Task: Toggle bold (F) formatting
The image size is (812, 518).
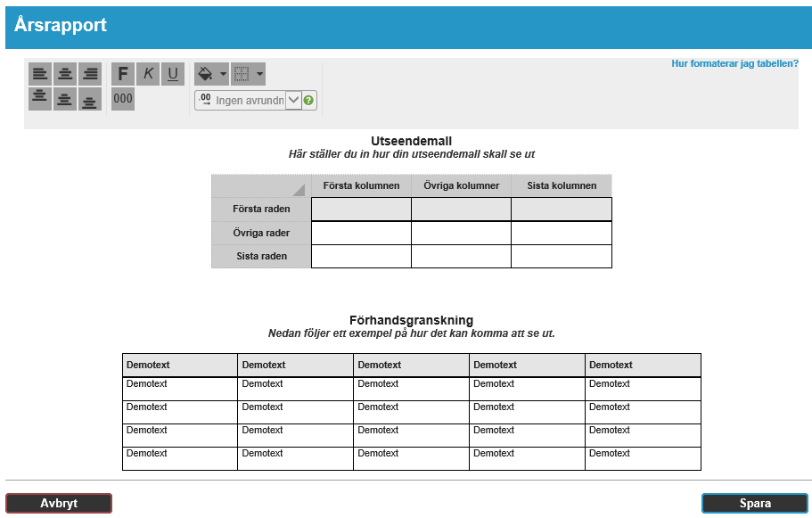Action: pos(123,74)
